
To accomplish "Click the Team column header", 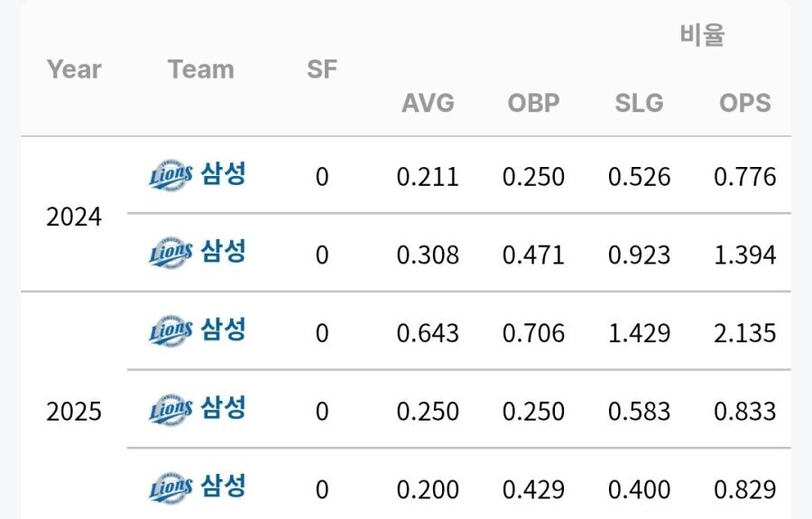I will (200, 70).
